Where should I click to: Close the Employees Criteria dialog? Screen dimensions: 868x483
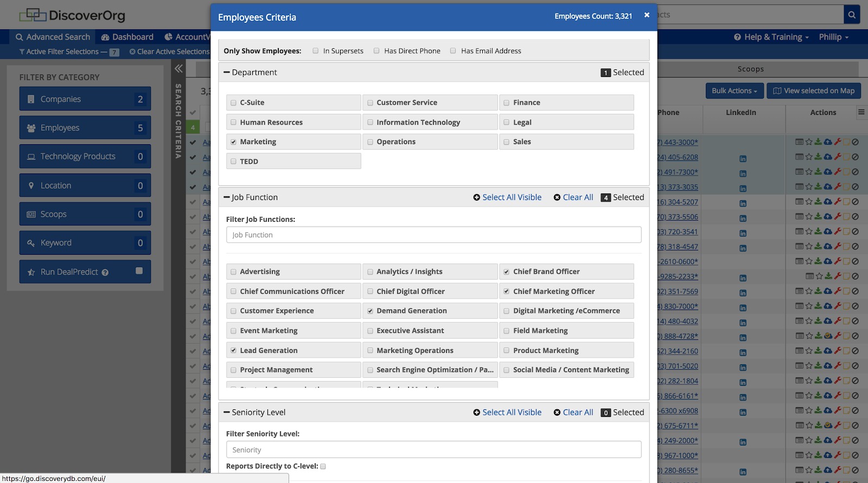(647, 15)
